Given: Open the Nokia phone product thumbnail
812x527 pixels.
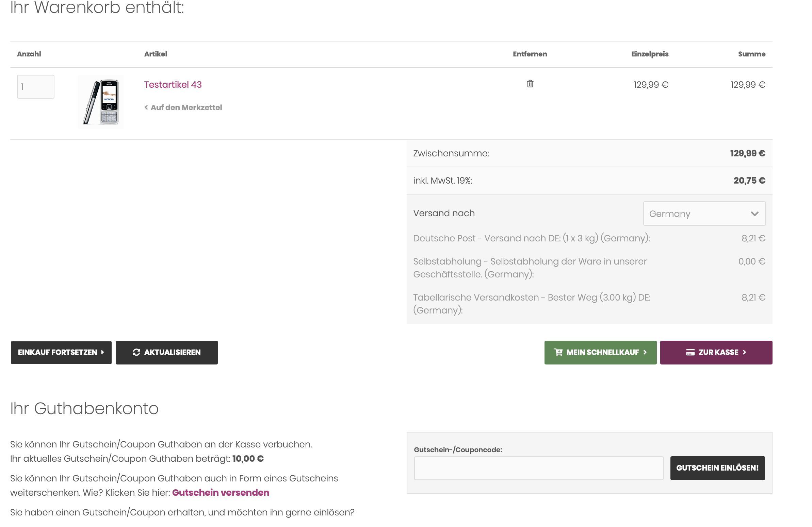Looking at the screenshot, I should [x=100, y=102].
